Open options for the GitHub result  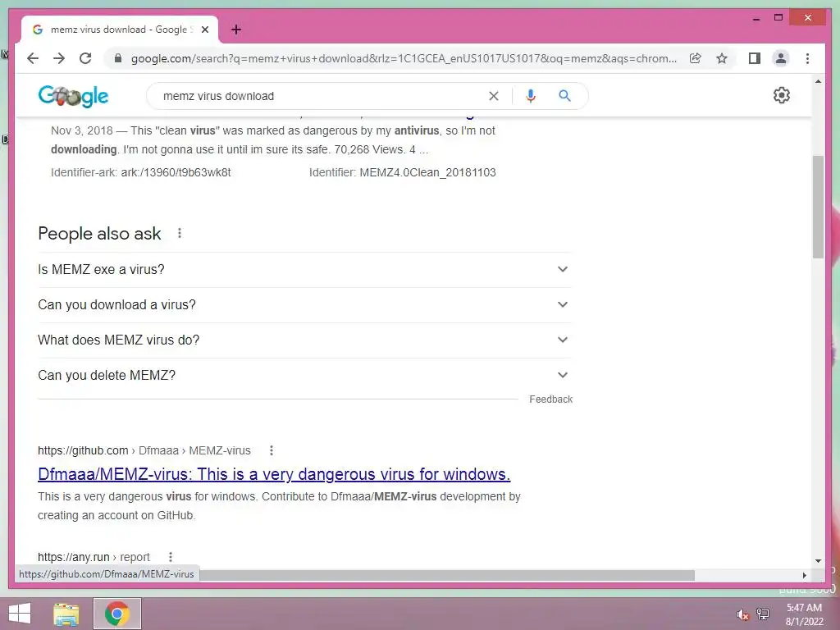click(x=271, y=450)
